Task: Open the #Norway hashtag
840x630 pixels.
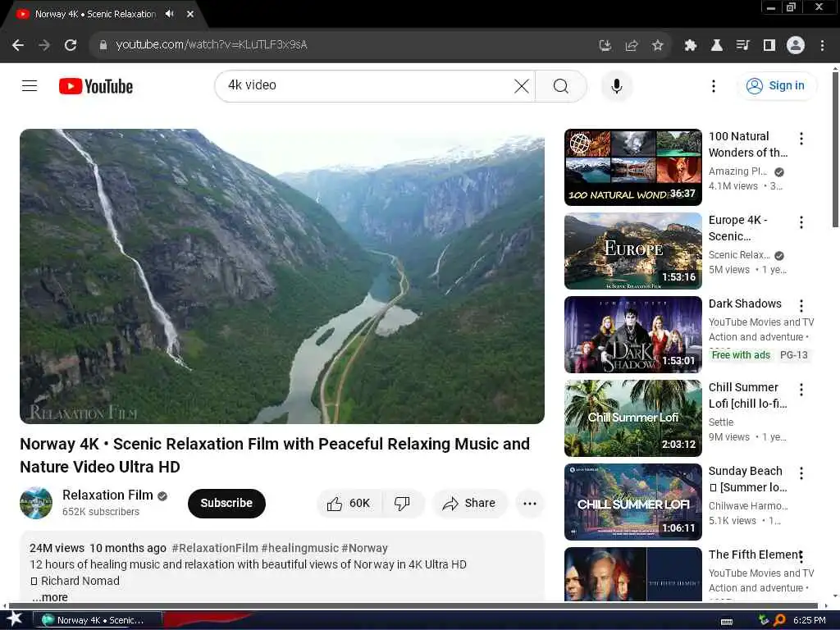Action: point(364,548)
